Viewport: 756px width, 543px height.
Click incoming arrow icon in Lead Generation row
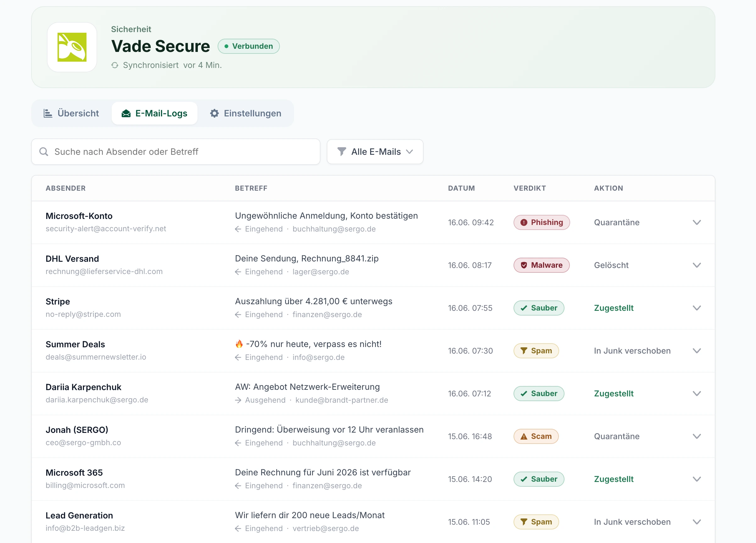pyautogui.click(x=238, y=529)
